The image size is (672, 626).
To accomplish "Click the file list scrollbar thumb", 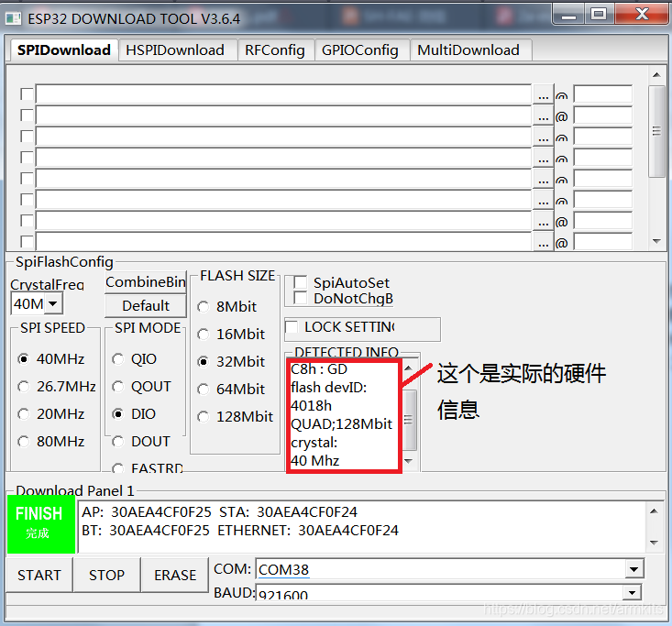I will 656,131.
